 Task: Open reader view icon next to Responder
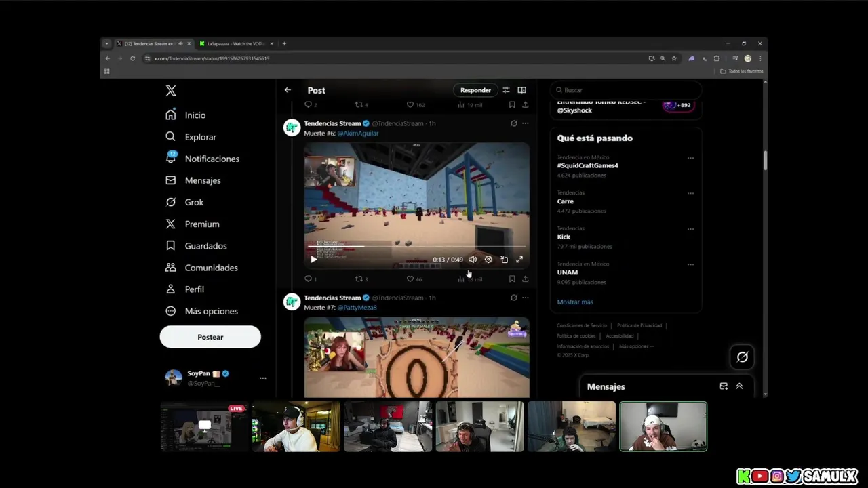tap(521, 90)
